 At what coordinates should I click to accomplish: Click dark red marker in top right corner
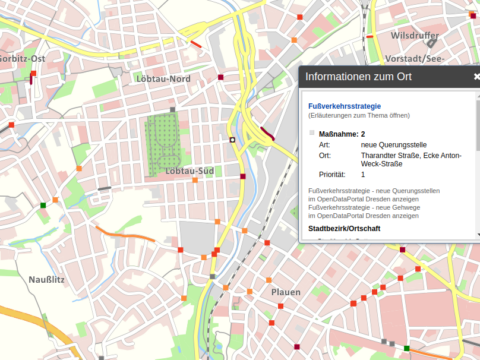[x=473, y=16]
